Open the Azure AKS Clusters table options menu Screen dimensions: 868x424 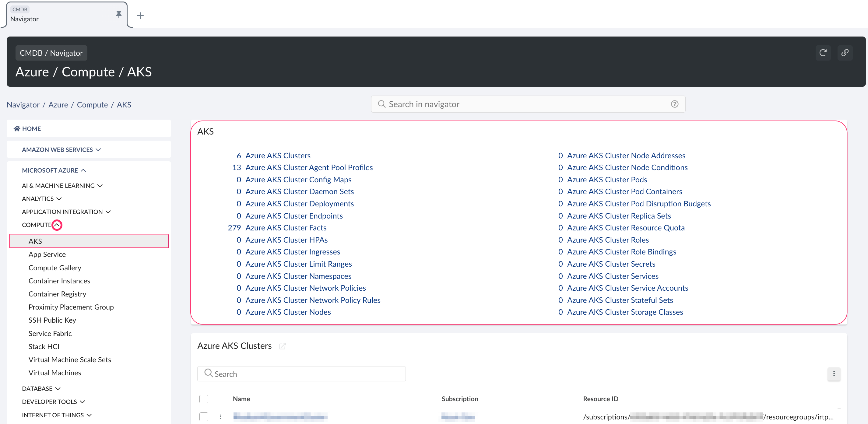coord(834,374)
